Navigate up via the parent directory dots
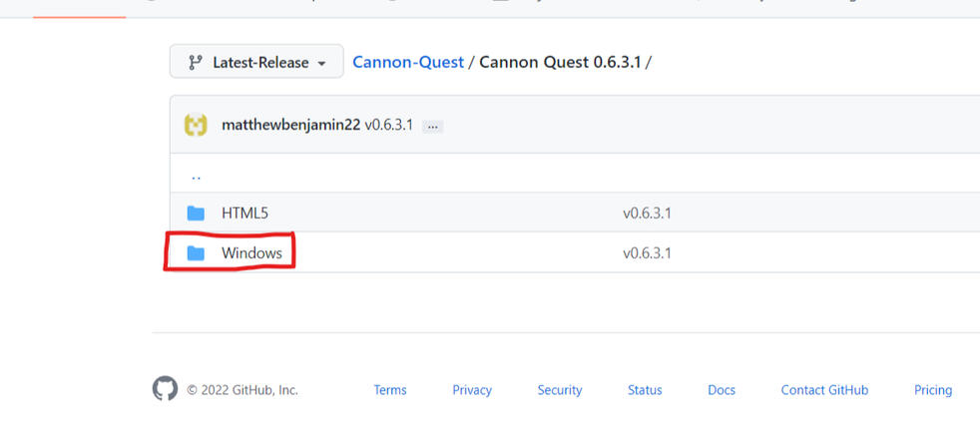980x434 pixels. click(x=196, y=176)
